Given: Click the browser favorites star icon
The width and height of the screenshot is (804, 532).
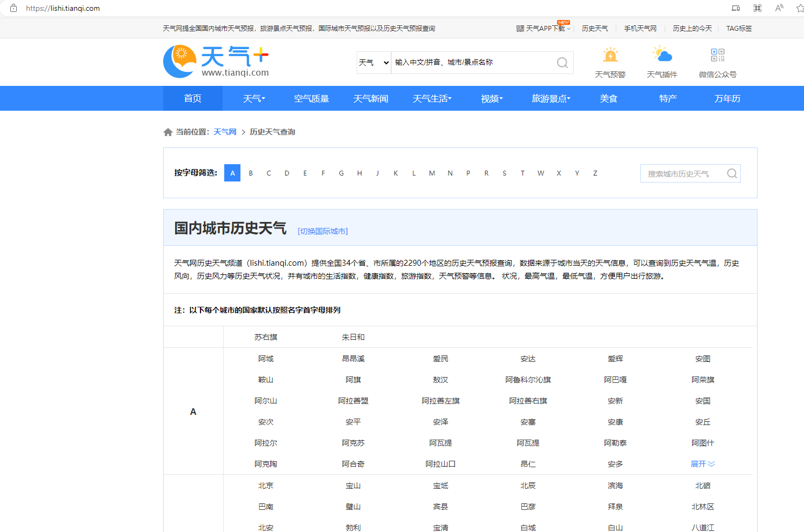Looking at the screenshot, I should 800,8.
